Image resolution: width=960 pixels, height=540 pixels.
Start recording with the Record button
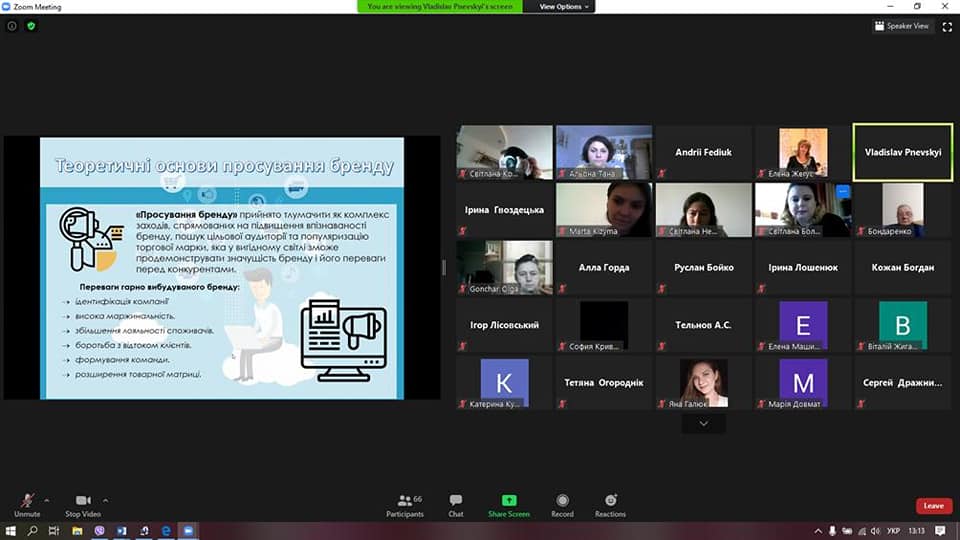click(x=562, y=504)
